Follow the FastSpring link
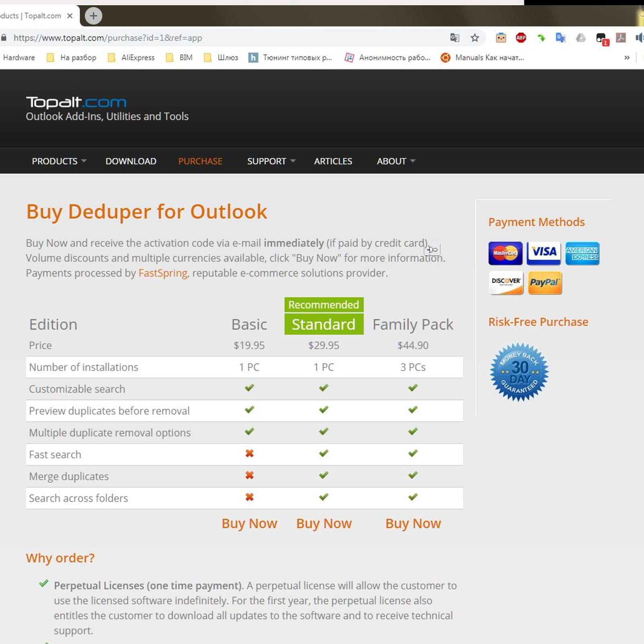 [163, 273]
